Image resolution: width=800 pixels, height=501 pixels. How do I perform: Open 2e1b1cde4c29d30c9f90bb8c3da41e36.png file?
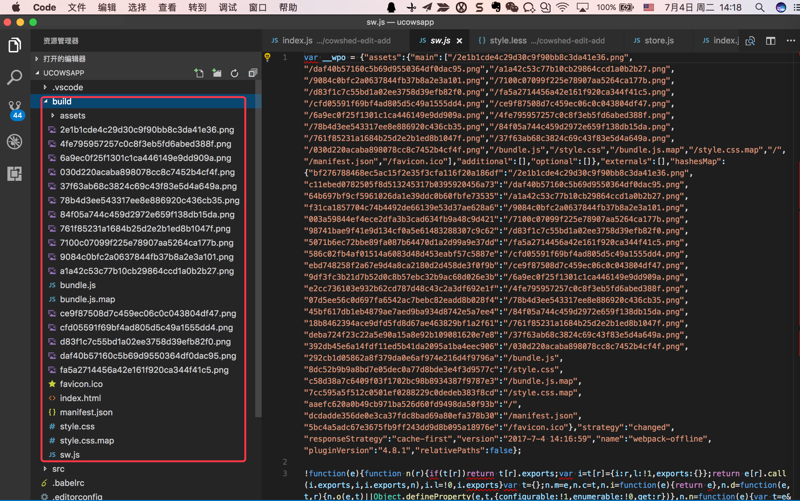pyautogui.click(x=146, y=130)
